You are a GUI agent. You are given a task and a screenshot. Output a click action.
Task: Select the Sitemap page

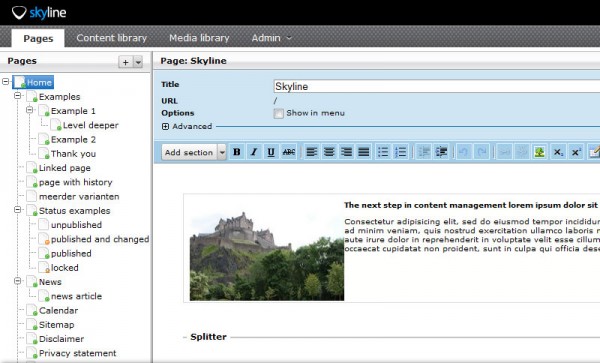pyautogui.click(x=56, y=325)
